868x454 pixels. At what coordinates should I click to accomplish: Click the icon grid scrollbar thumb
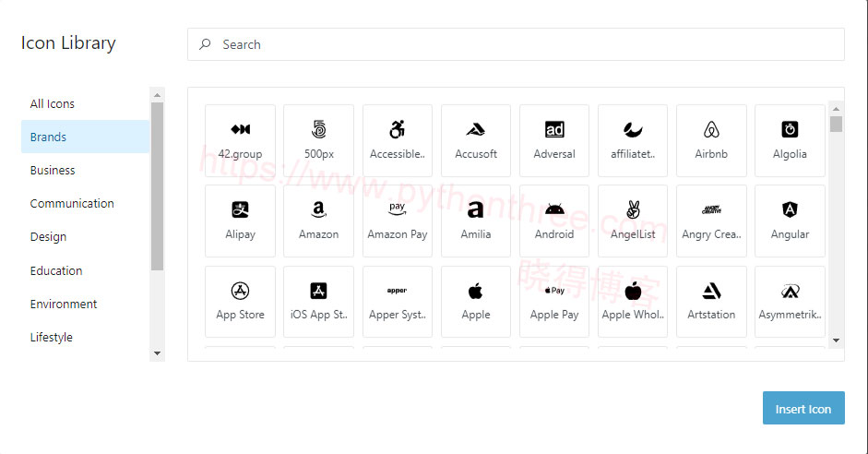(x=836, y=124)
